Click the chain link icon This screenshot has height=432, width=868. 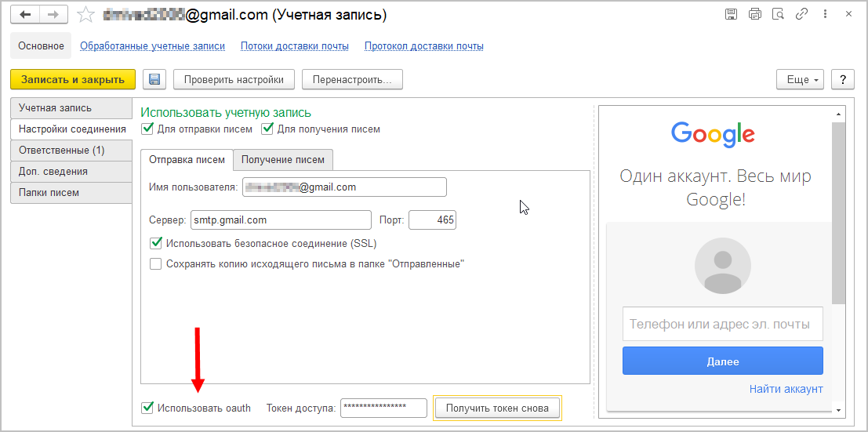pyautogui.click(x=801, y=14)
